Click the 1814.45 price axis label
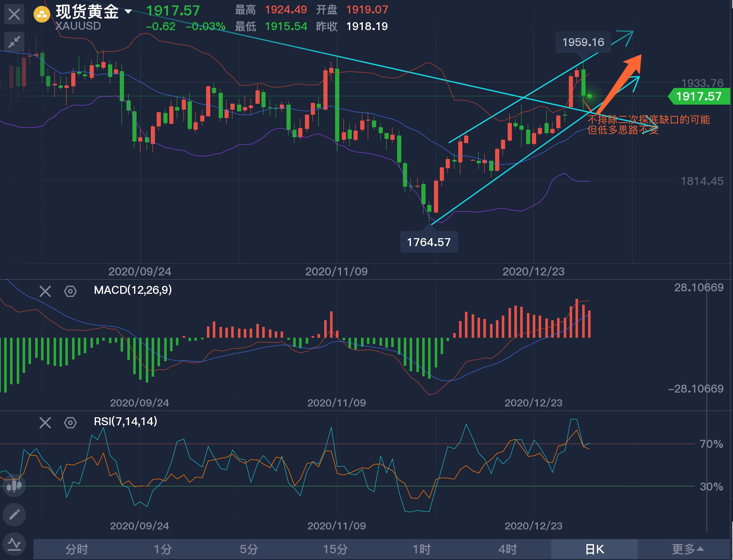Viewport: 733px width, 560px height. (702, 181)
